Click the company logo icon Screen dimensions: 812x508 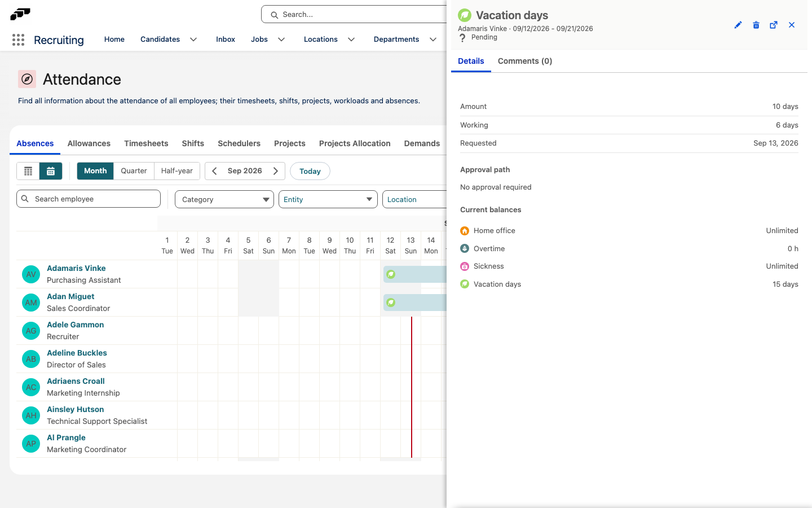(20, 14)
